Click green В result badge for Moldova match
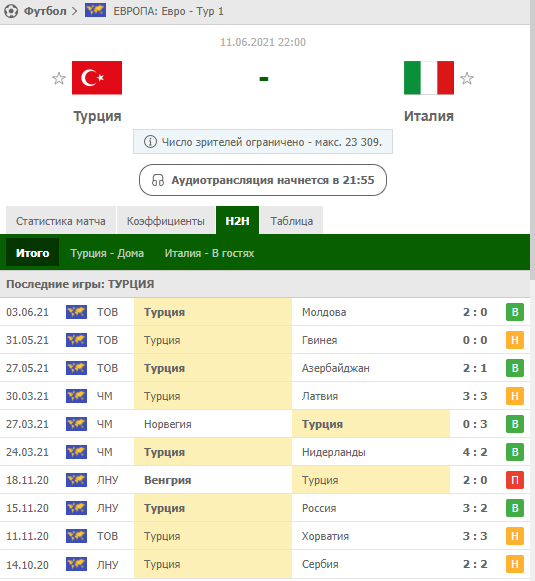Image resolution: width=535 pixels, height=581 pixels. (515, 312)
